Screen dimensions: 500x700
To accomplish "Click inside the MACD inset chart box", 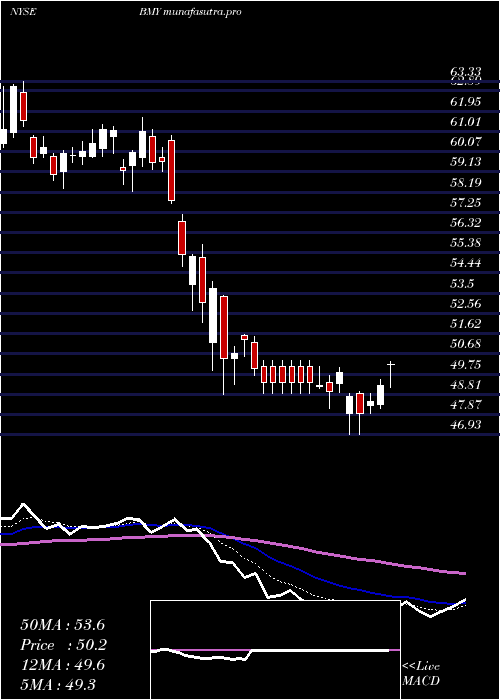I will click(x=275, y=650).
